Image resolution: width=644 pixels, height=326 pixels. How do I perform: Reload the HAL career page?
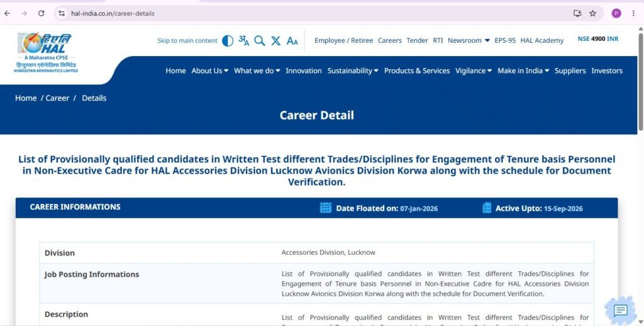[x=41, y=13]
